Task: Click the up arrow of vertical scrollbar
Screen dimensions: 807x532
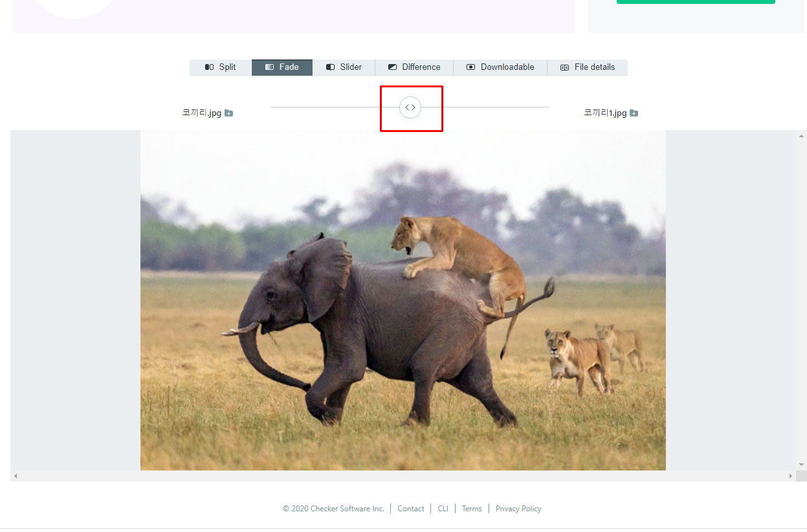Action: pos(802,136)
